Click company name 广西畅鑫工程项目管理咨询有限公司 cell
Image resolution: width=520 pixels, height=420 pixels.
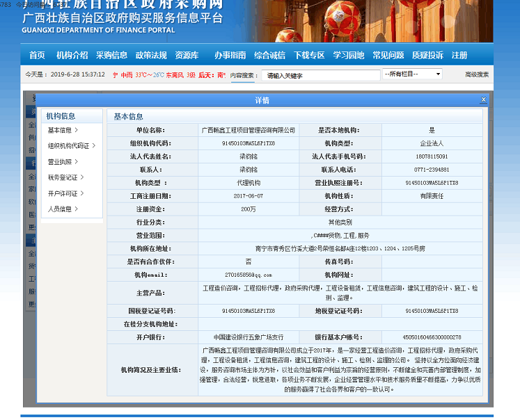[249, 130]
